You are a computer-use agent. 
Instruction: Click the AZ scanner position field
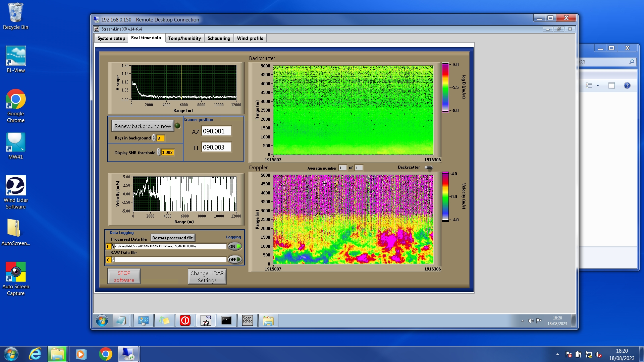216,131
